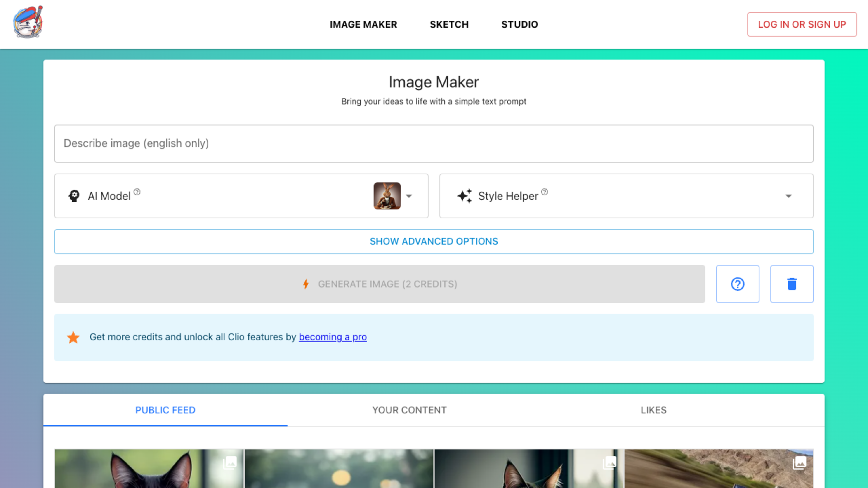Open the Likes tab
Image resolution: width=868 pixels, height=488 pixels.
click(653, 410)
